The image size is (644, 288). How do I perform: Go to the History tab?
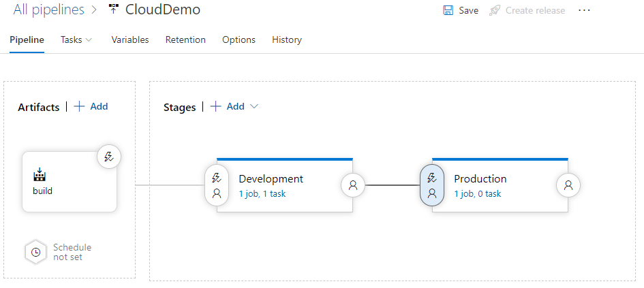(286, 40)
